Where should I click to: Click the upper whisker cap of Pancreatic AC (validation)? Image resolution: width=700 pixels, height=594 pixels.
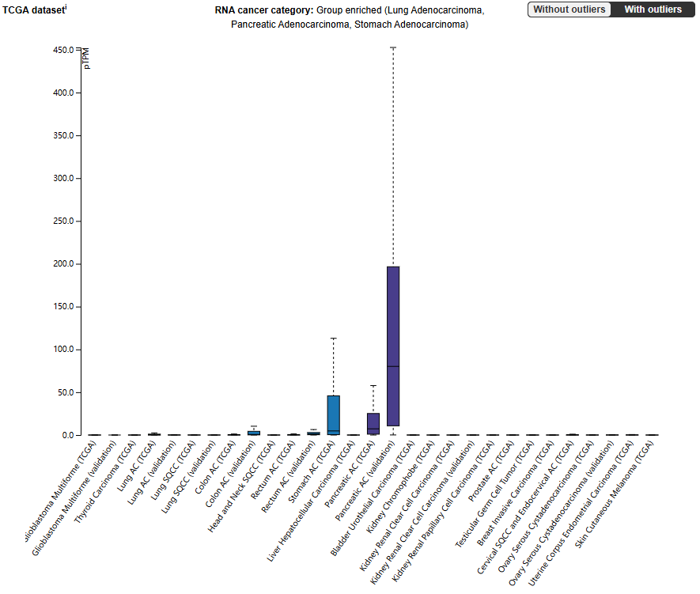tap(393, 47)
